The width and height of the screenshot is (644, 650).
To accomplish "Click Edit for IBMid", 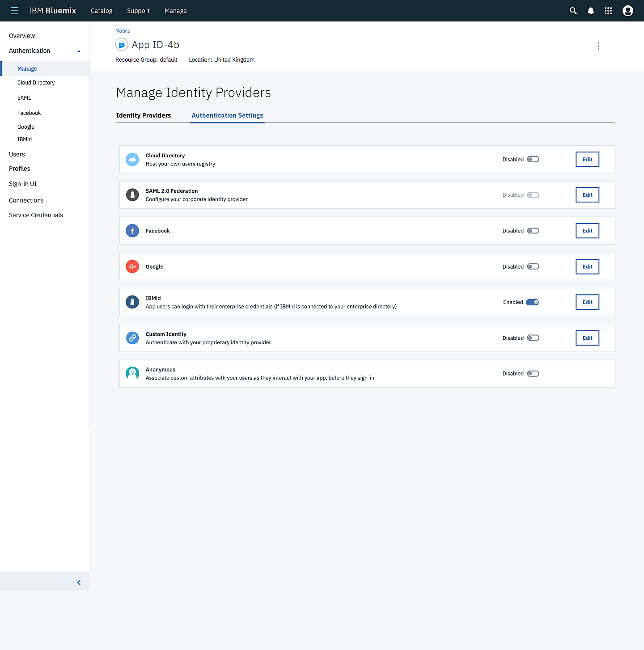I will [x=587, y=302].
